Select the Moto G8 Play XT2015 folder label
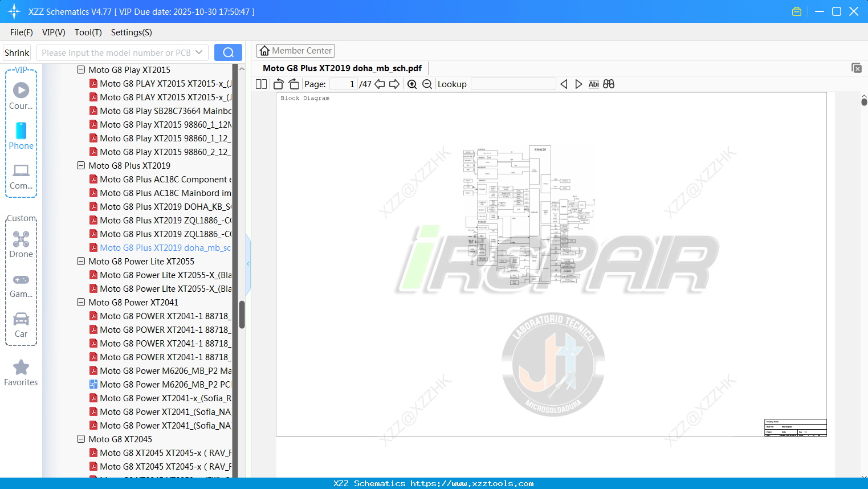Image resolution: width=868 pixels, height=489 pixels. click(129, 70)
